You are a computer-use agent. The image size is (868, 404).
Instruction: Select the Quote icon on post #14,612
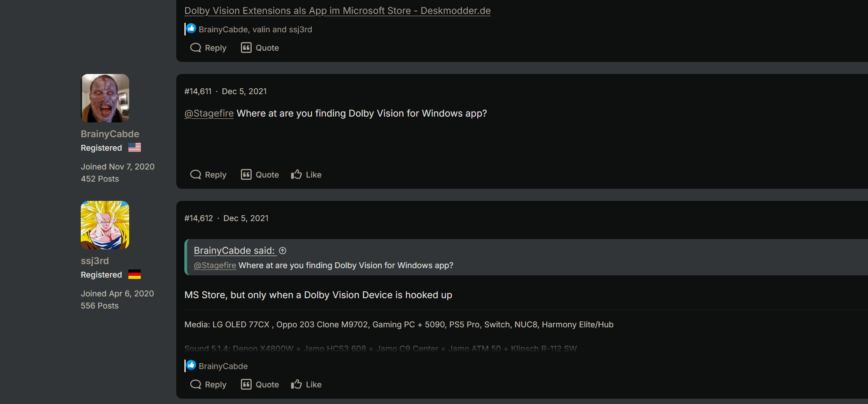point(247,384)
